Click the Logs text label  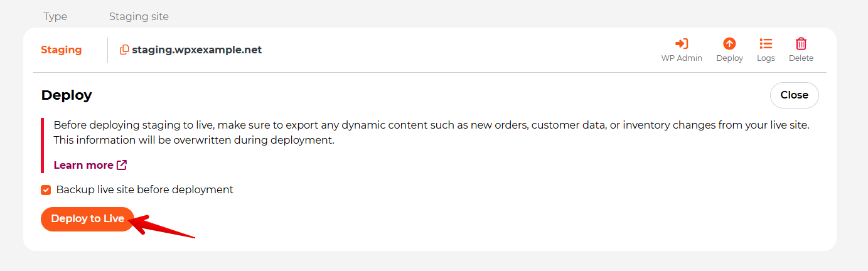pyautogui.click(x=766, y=58)
